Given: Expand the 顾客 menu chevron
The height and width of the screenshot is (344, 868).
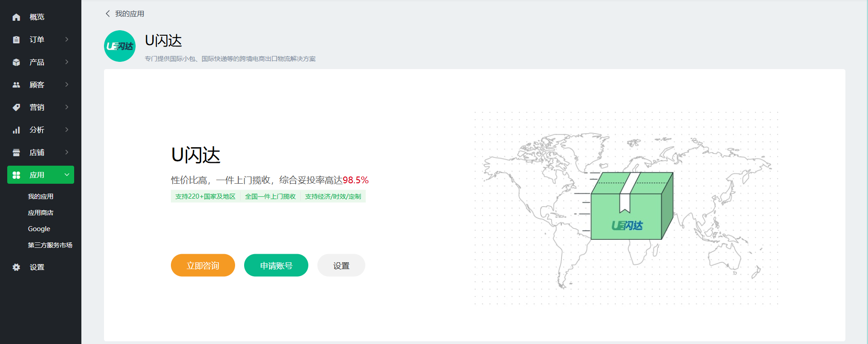Looking at the screenshot, I should [x=67, y=84].
